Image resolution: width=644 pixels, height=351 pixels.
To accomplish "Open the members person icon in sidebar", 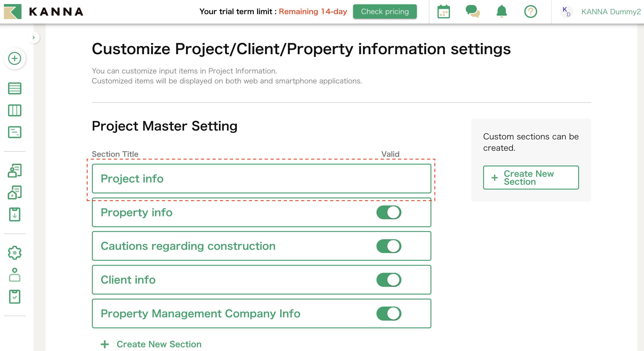I will click(x=15, y=275).
